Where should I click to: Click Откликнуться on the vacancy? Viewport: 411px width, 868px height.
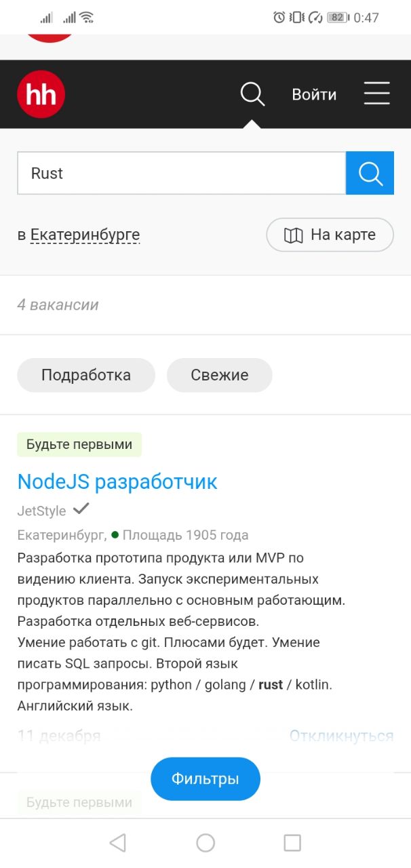click(x=341, y=736)
